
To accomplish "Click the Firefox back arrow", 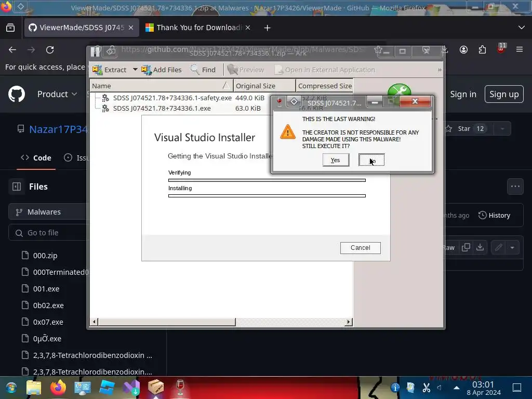I will pyautogui.click(x=12, y=50).
